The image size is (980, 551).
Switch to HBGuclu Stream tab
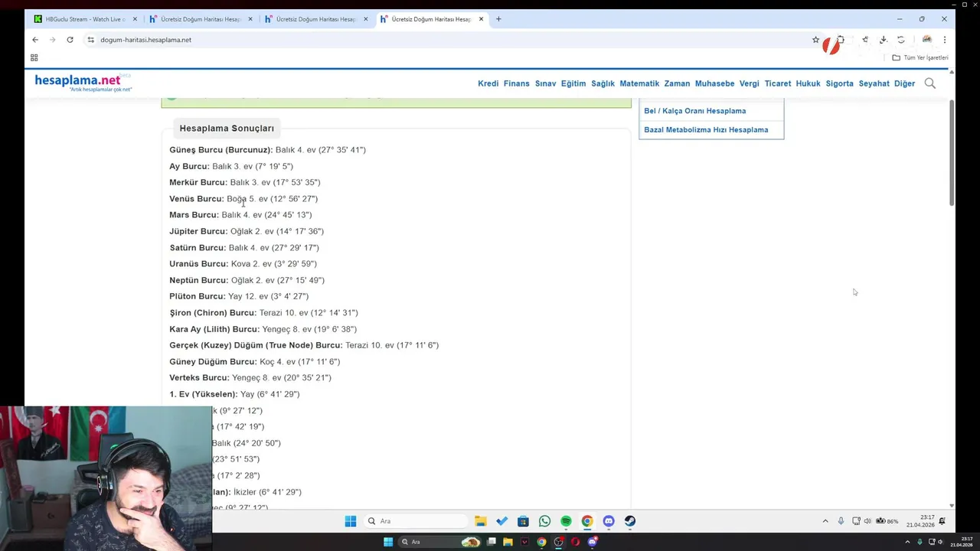pyautogui.click(x=85, y=19)
